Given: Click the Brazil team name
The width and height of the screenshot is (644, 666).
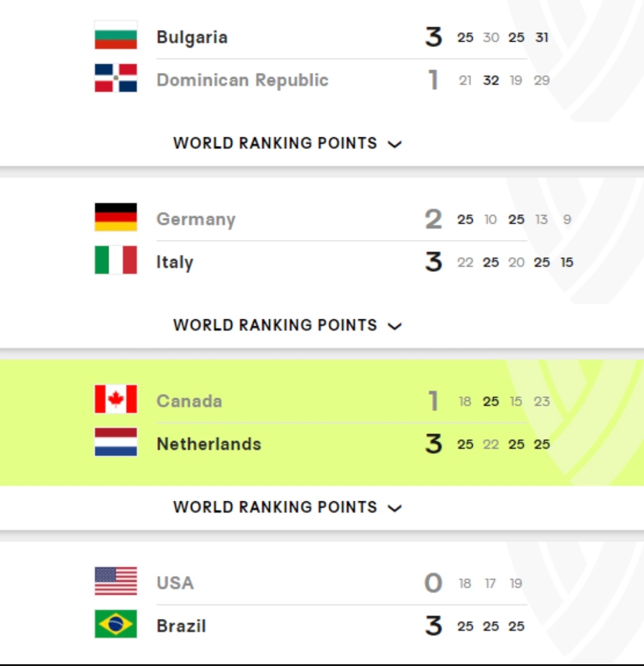Looking at the screenshot, I should coord(181,626).
